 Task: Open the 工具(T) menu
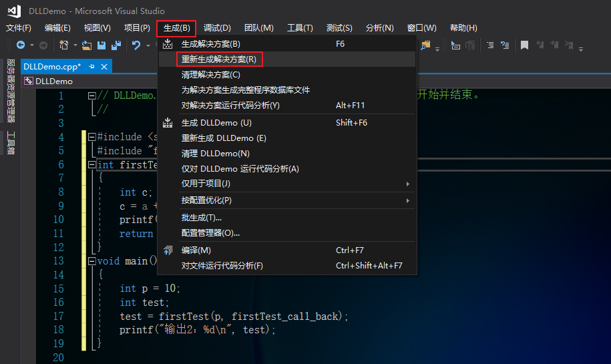click(300, 28)
